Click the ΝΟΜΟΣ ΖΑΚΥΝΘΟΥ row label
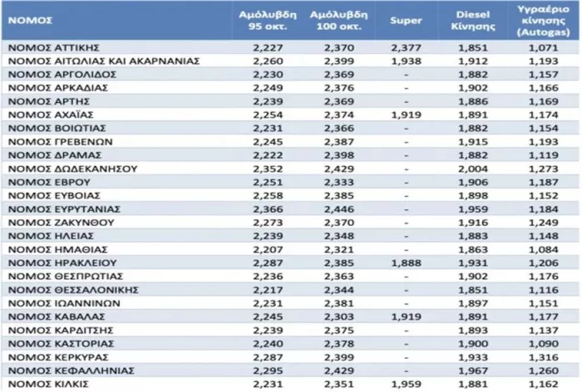This screenshot has height=392, width=582. coord(62,223)
